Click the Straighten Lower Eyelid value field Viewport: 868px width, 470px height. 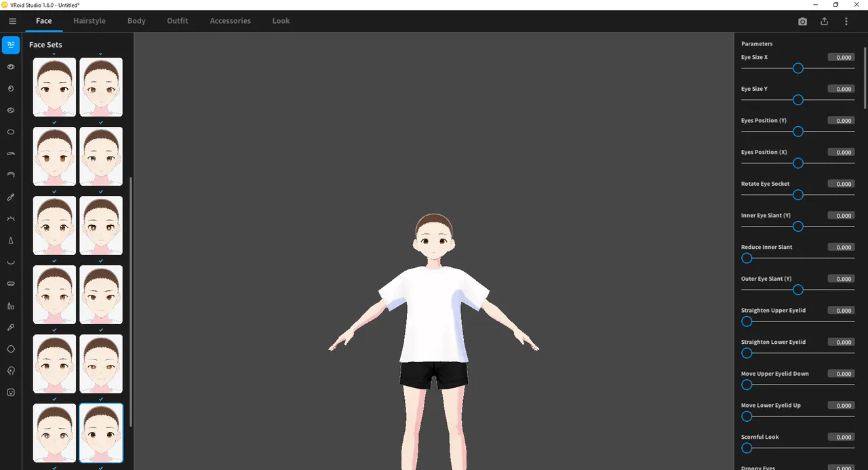click(841, 342)
